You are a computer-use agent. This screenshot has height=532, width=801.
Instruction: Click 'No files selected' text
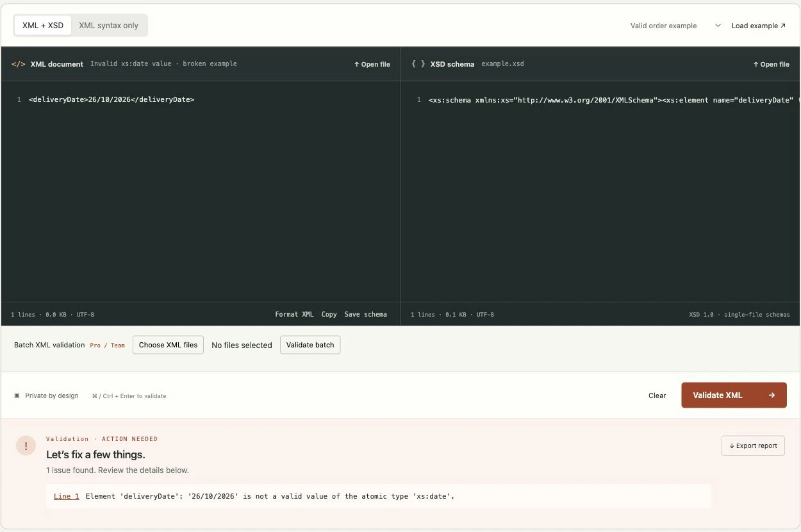tap(242, 345)
